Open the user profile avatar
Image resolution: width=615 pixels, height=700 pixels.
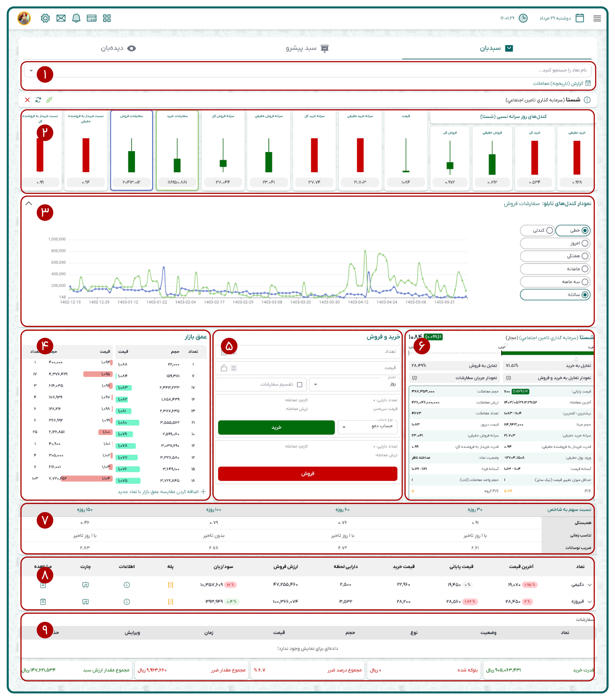(x=24, y=18)
